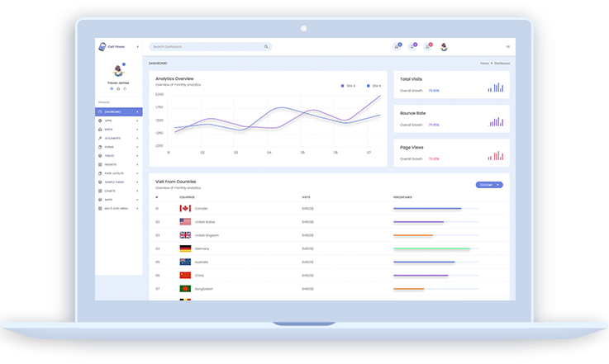This screenshot has height=364, width=609.
Task: Expand the Apps sidebar menu
Action: [x=117, y=121]
